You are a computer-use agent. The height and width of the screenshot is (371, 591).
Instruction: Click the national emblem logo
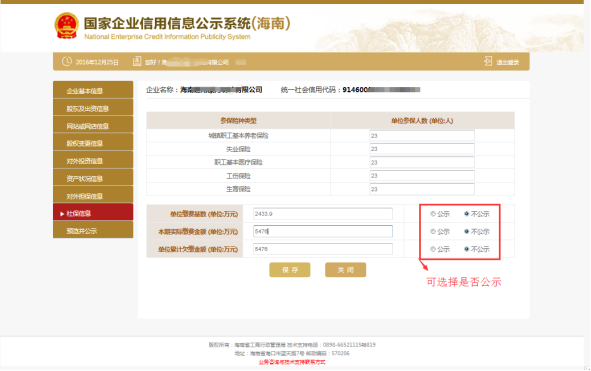(67, 26)
